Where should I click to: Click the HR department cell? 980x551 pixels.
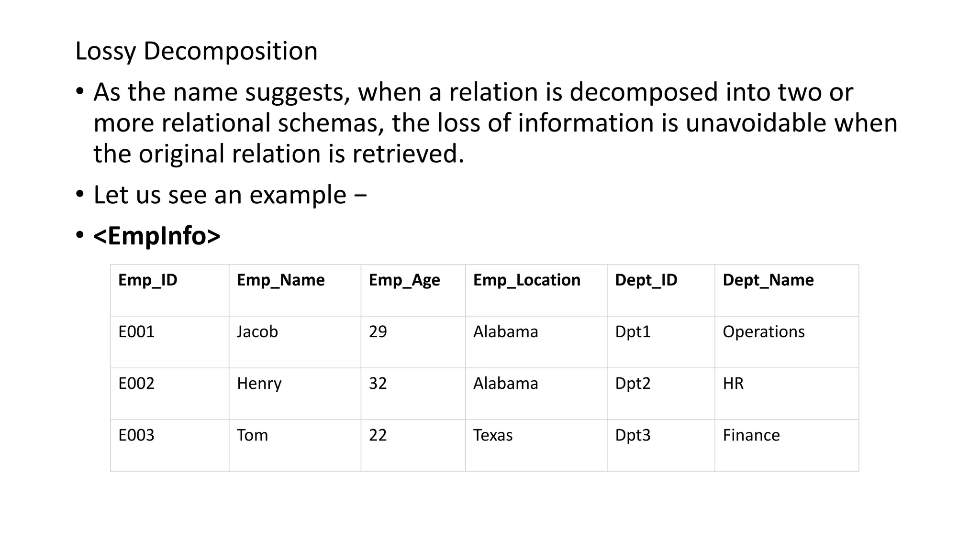[733, 383]
